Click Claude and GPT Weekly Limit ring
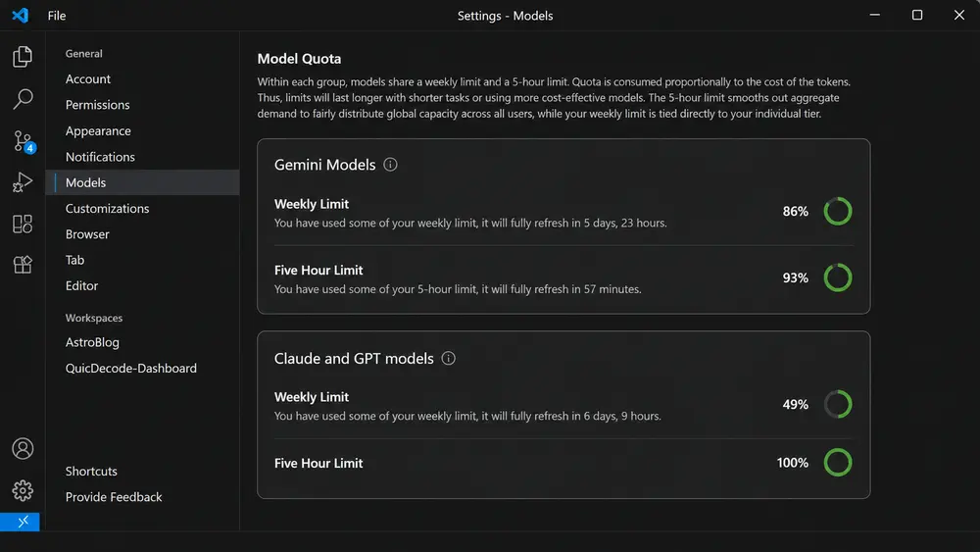980x552 pixels. [838, 405]
